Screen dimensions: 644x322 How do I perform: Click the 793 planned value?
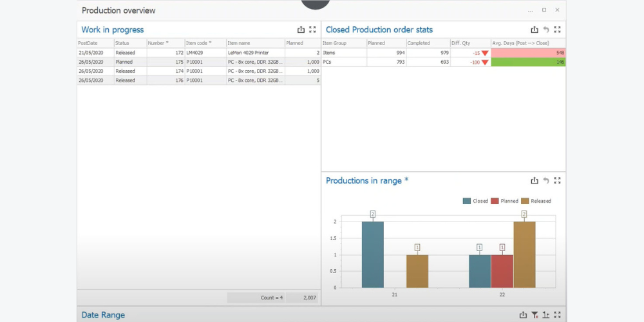[x=386, y=62]
